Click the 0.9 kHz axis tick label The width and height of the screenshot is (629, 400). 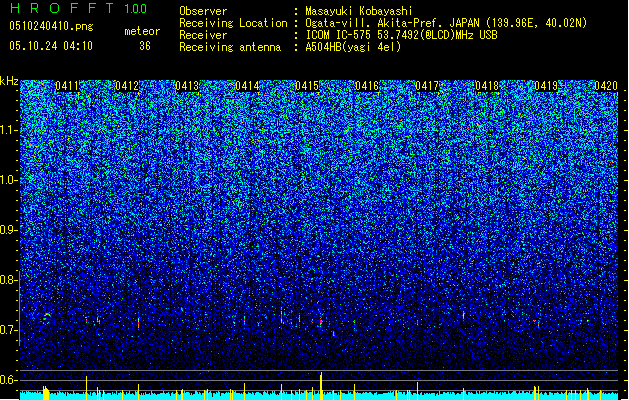click(9, 230)
